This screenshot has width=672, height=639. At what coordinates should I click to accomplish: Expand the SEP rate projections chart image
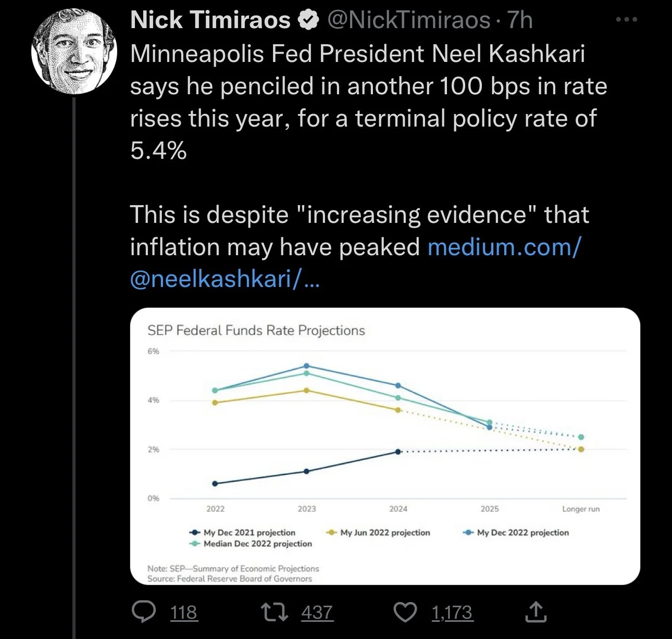(384, 446)
